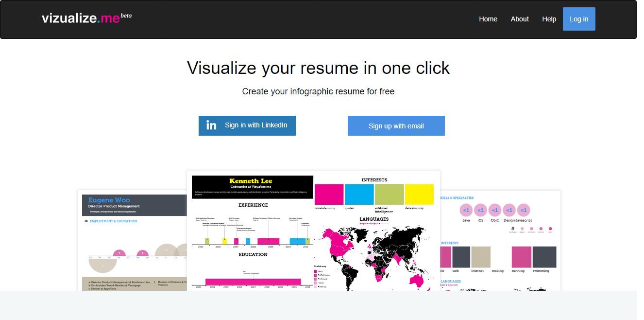Click the Skills & Specialties resume preview

tap(500, 241)
